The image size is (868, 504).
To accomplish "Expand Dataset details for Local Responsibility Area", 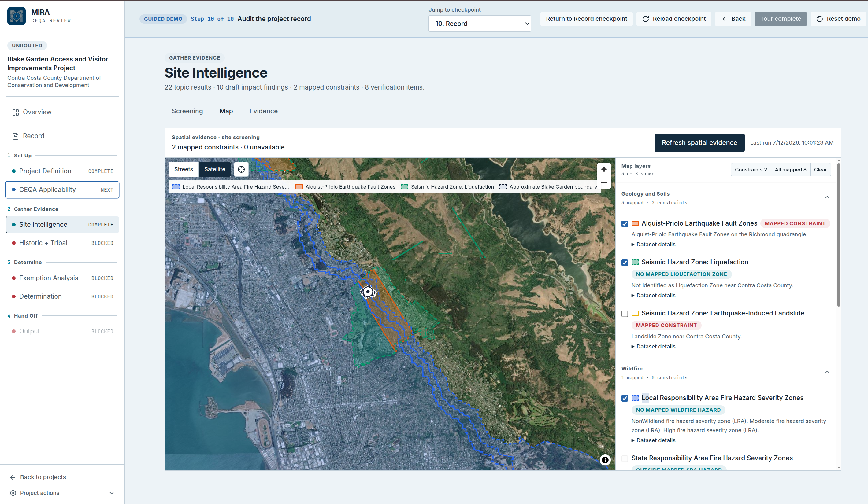I will (x=653, y=440).
